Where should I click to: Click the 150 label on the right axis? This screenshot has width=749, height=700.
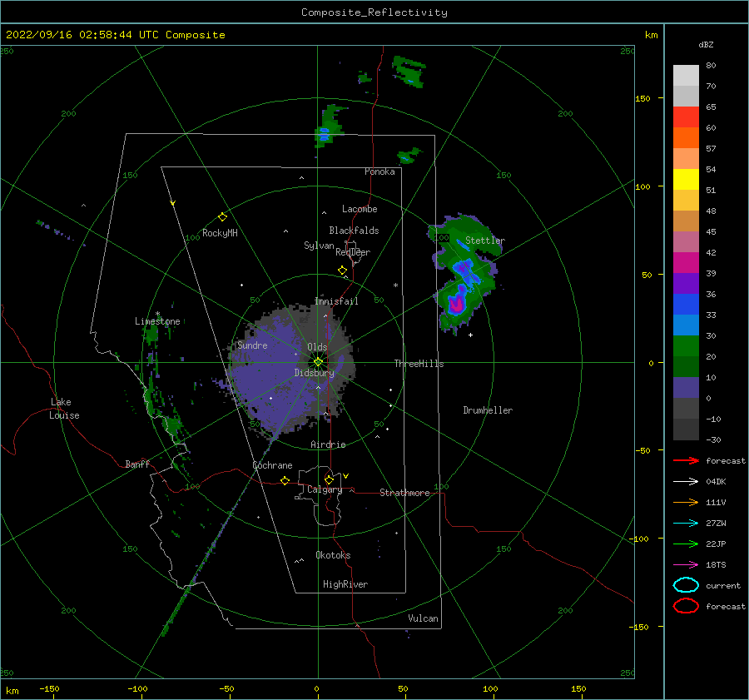[642, 98]
